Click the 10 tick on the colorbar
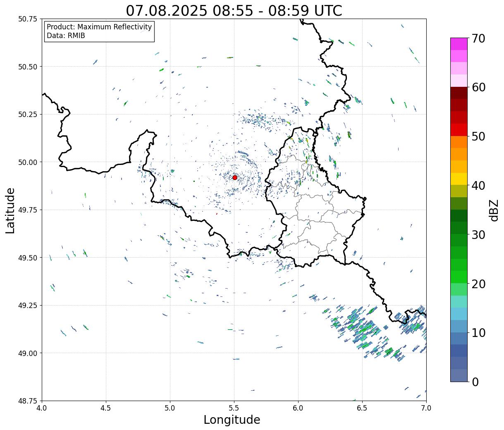The height and width of the screenshot is (430, 504). [x=478, y=332]
